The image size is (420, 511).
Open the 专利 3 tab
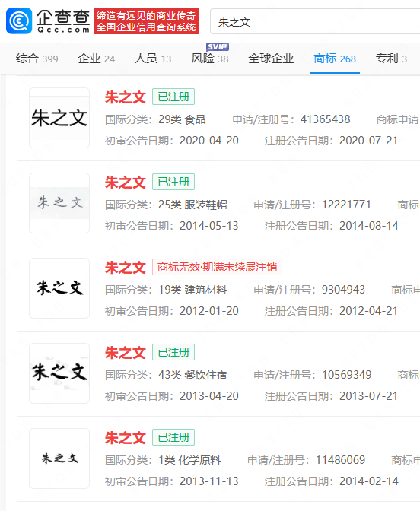tap(391, 59)
